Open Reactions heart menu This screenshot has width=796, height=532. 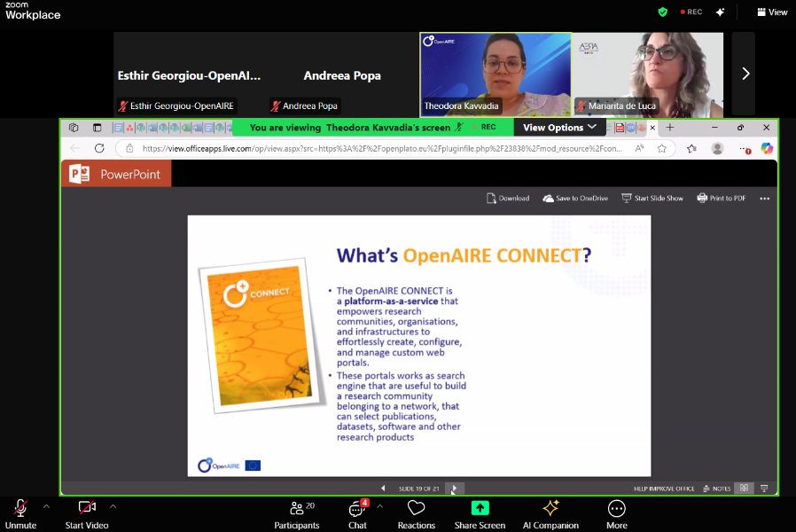click(417, 514)
